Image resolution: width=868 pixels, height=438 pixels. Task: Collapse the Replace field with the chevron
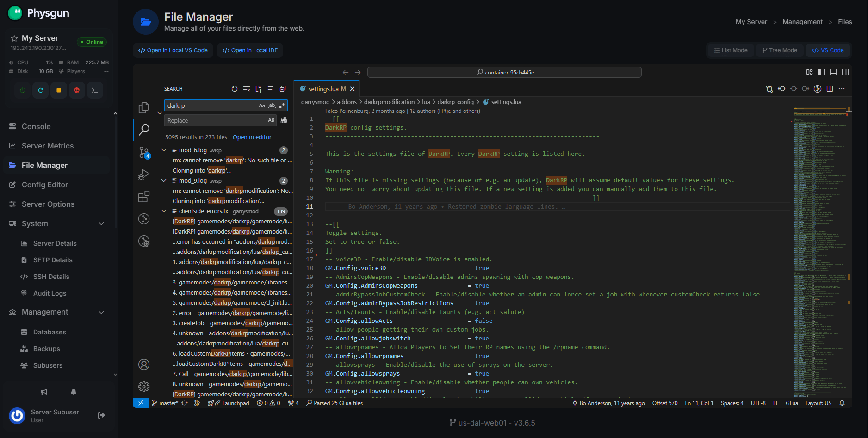click(x=160, y=113)
